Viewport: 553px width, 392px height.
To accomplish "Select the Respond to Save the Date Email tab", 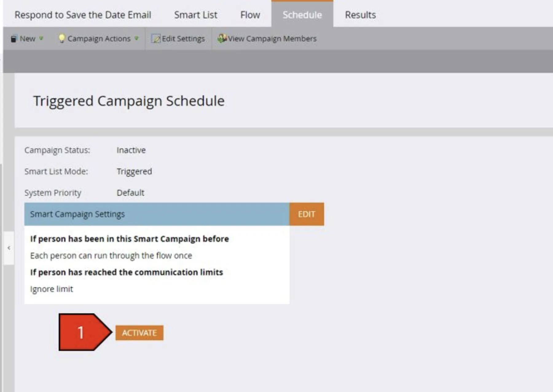I will tap(83, 15).
